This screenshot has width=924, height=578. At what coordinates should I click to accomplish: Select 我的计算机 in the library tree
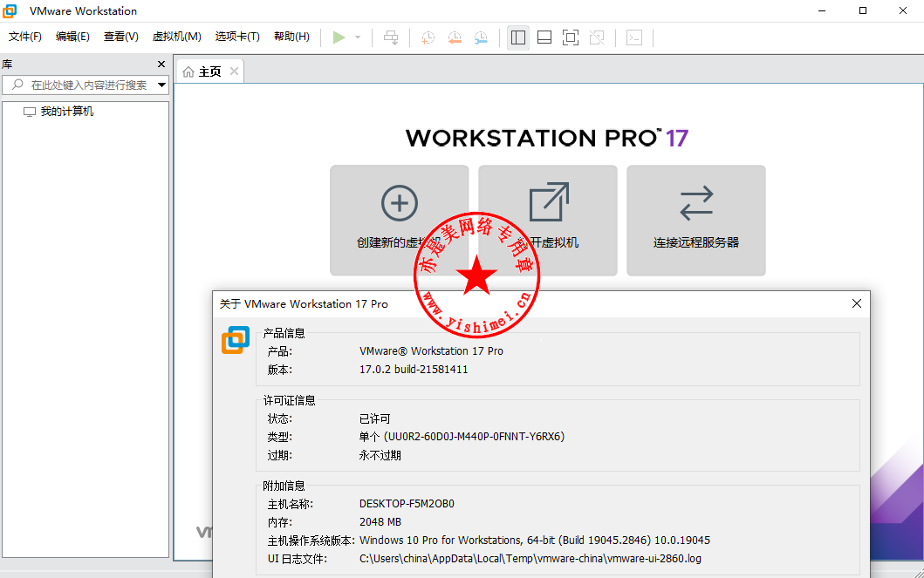pos(66,112)
